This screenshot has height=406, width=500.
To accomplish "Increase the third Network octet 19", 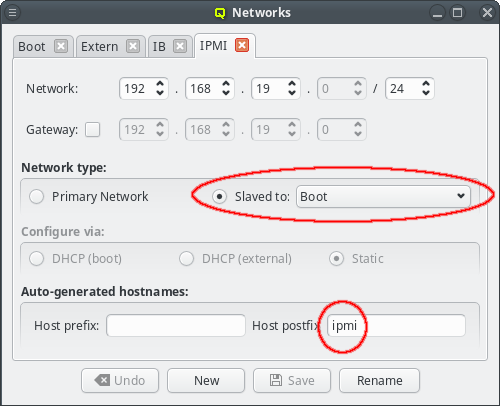I will tap(292, 84).
